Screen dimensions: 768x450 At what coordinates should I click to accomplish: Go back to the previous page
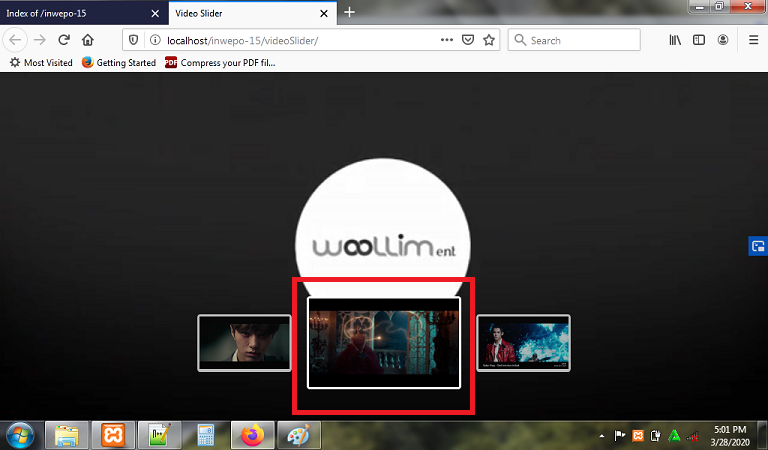pyautogui.click(x=15, y=40)
